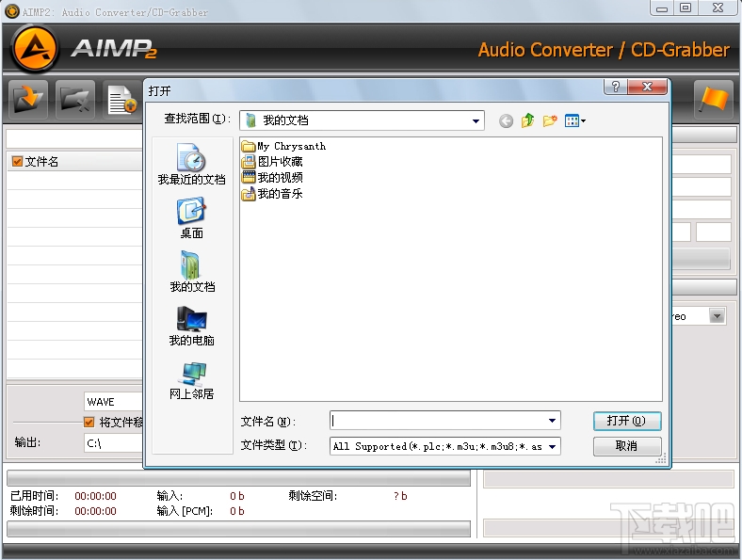Click the lower progress bar
This screenshot has height=560, width=742.
[x=238, y=529]
